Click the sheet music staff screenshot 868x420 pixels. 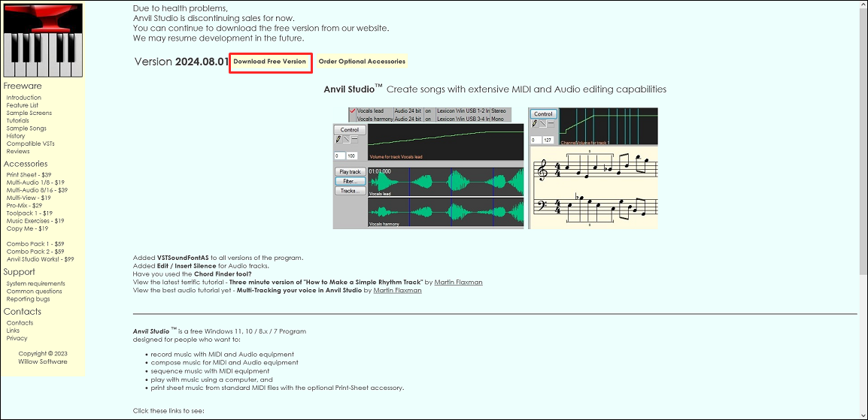593,168
